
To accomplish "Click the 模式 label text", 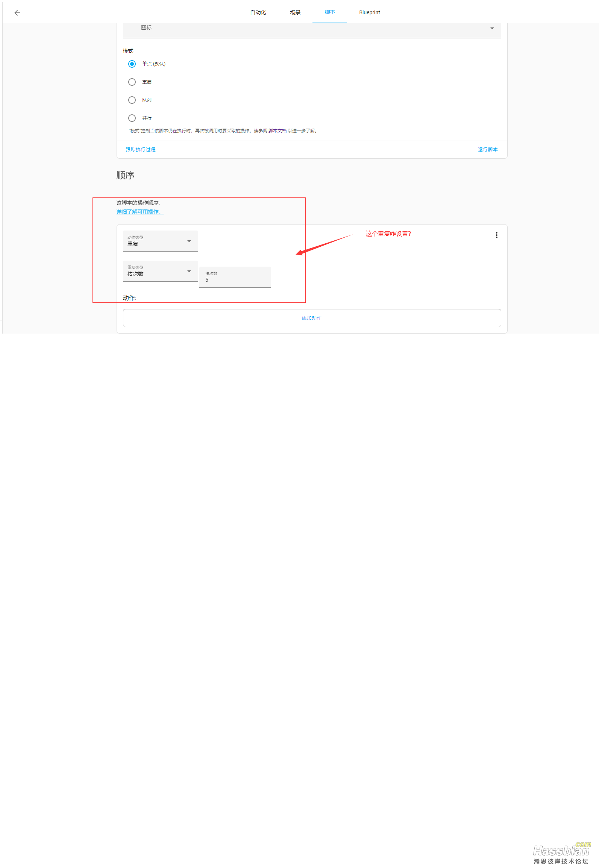I will click(128, 51).
